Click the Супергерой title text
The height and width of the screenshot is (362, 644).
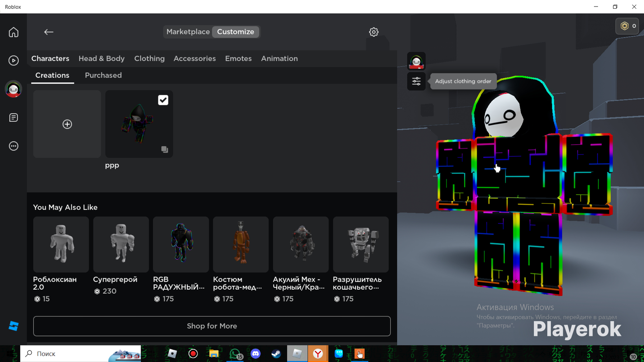115,279
